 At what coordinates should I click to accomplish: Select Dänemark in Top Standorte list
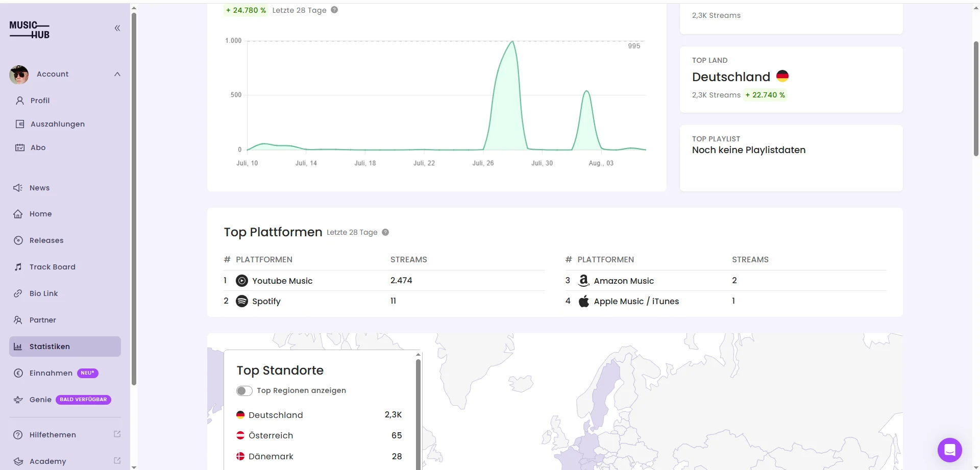[319, 456]
